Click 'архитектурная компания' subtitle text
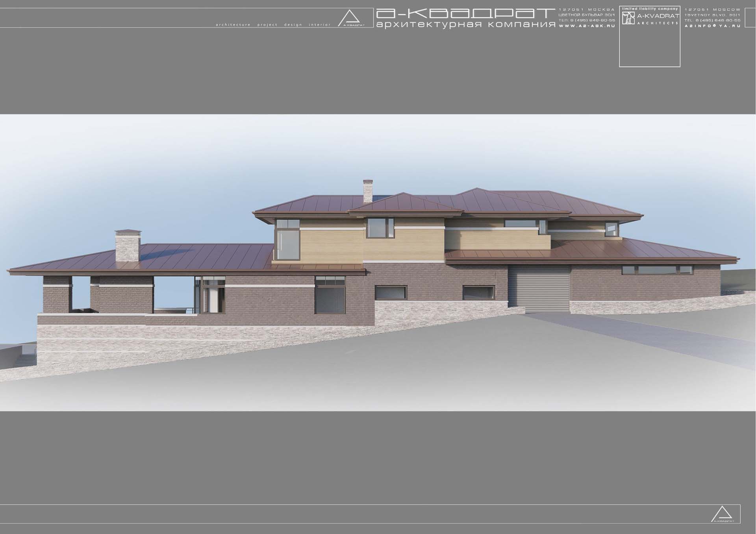Viewport: 756px width, 534px height. [466, 25]
